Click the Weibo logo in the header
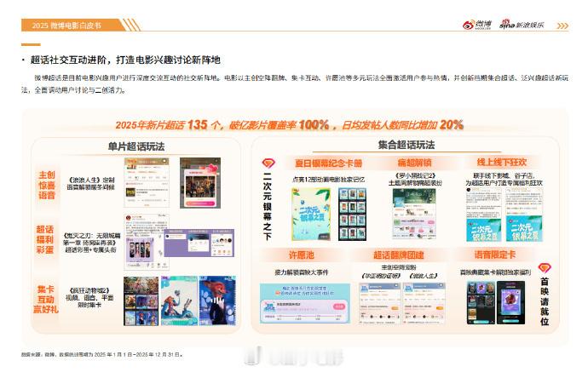Viewport: 588px width, 372px height. [x=476, y=25]
